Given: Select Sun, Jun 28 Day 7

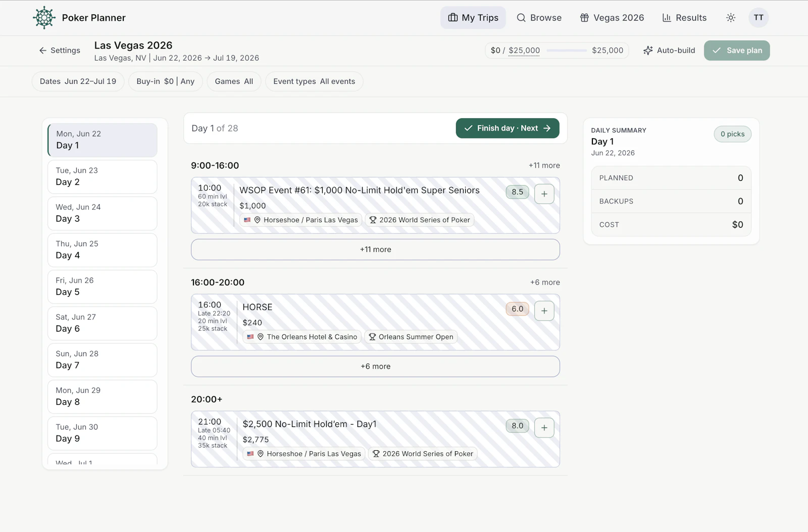Looking at the screenshot, I should [103, 360].
